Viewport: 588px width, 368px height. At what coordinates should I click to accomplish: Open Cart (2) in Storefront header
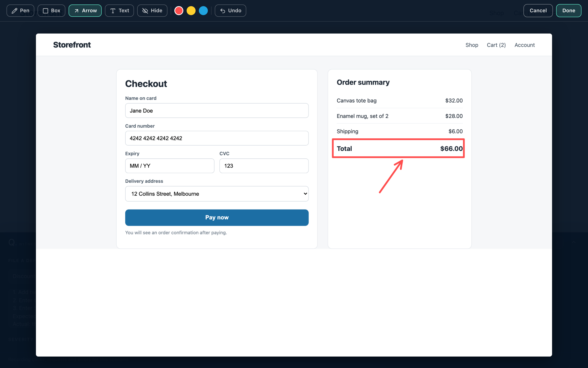(x=496, y=45)
